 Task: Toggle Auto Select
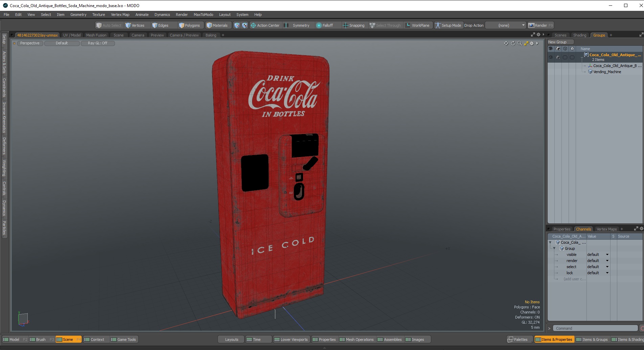(x=109, y=25)
